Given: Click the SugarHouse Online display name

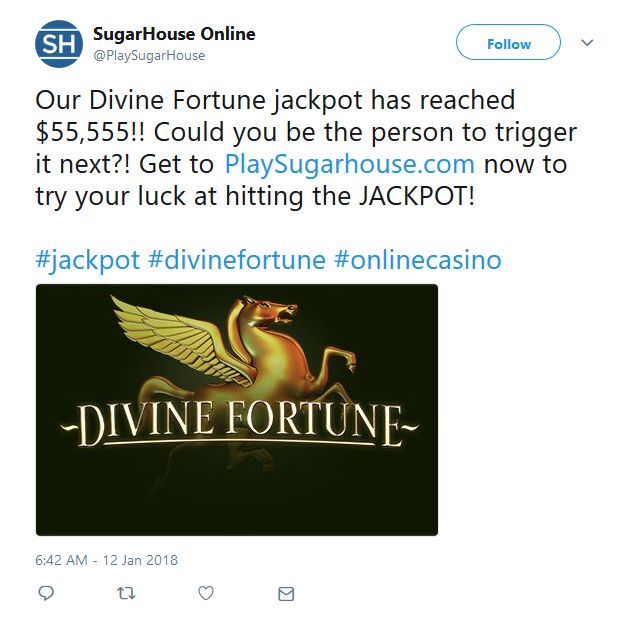Looking at the screenshot, I should pyautogui.click(x=174, y=34).
